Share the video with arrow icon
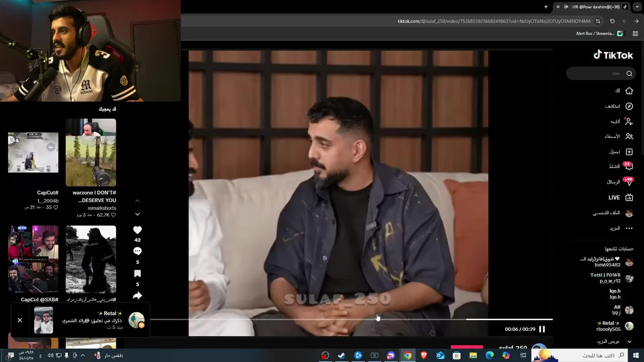 pyautogui.click(x=137, y=296)
